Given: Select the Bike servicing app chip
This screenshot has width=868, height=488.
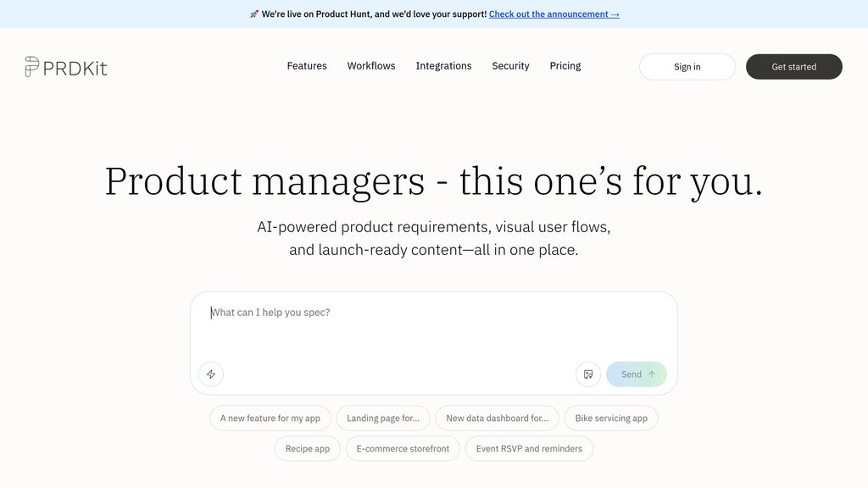Looking at the screenshot, I should (x=611, y=419).
